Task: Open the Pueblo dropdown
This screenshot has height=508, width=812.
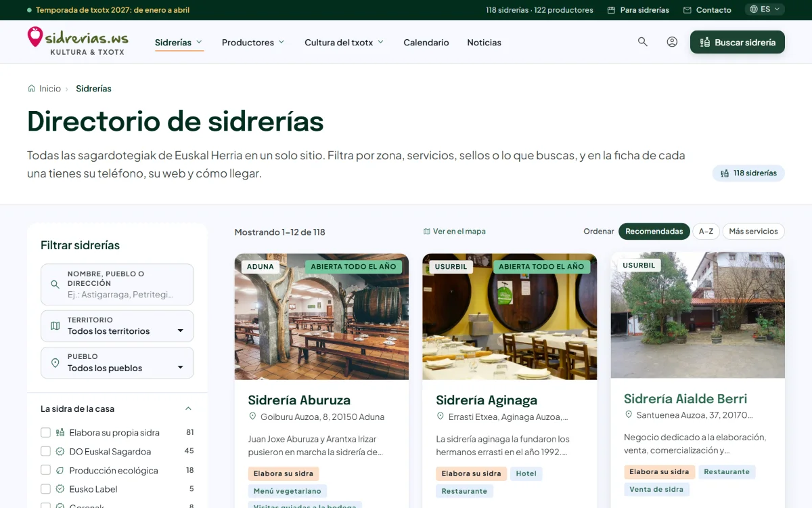Action: [117, 363]
